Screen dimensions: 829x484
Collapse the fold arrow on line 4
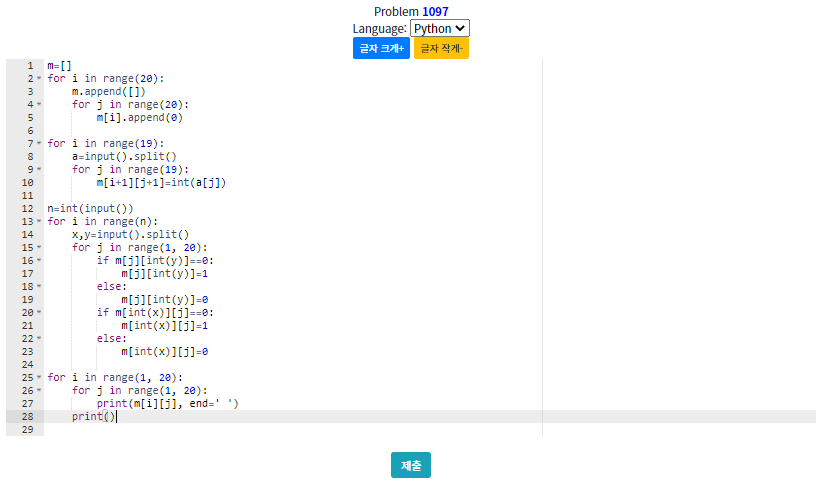click(39, 105)
